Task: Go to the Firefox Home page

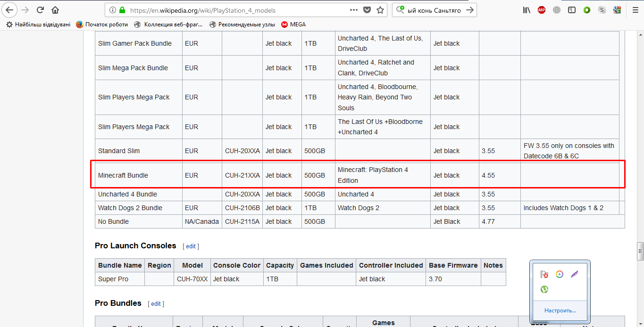Action: [55, 10]
